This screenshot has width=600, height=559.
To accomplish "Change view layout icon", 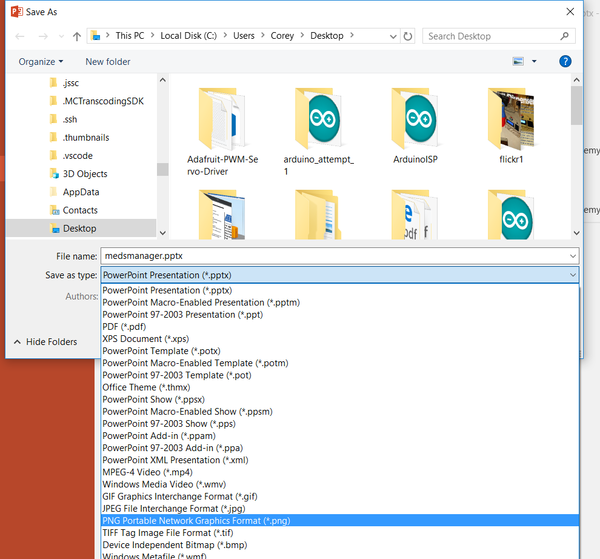I will [518, 61].
